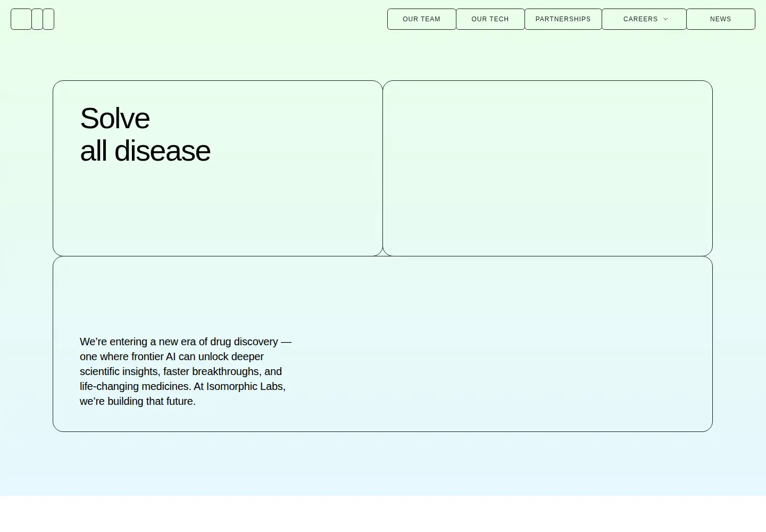This screenshot has height=532, width=766.
Task: Select Partnerships in the navigation bar
Action: (563, 19)
